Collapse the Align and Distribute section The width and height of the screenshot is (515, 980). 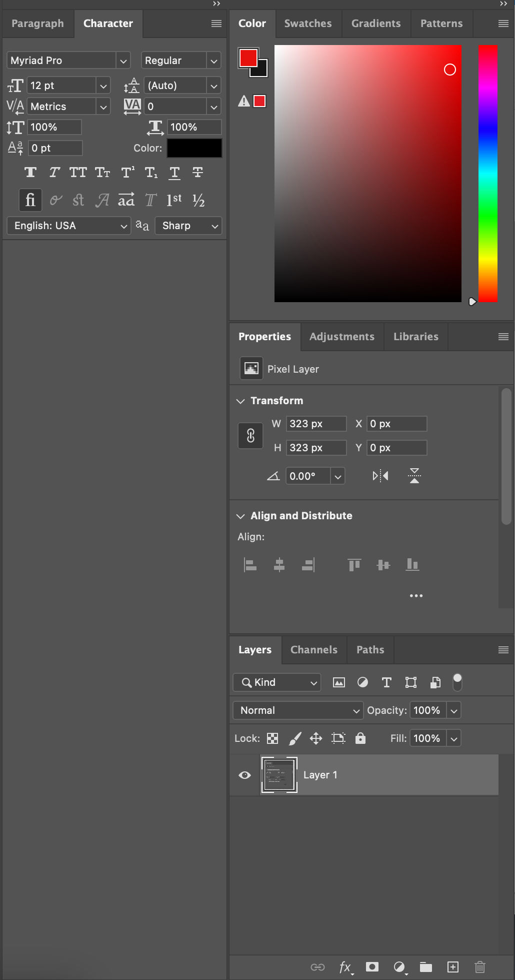pos(240,516)
